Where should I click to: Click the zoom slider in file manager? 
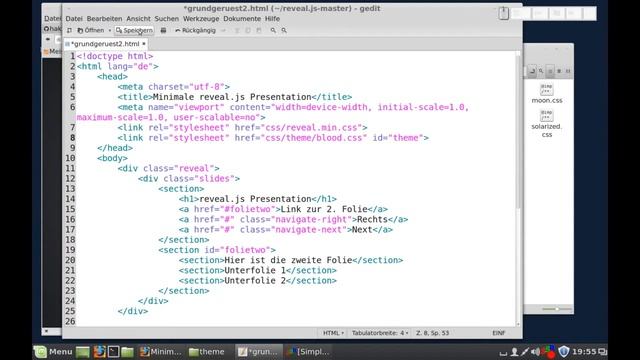click(556, 309)
